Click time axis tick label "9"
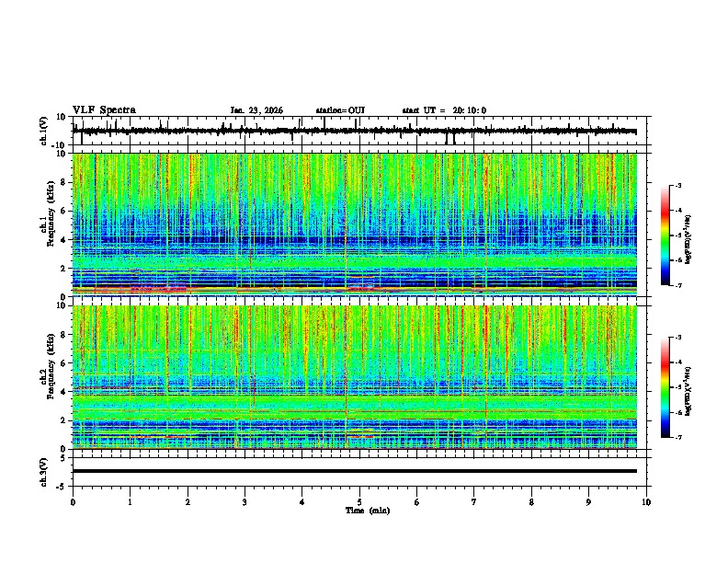The image size is (728, 563). point(588,502)
